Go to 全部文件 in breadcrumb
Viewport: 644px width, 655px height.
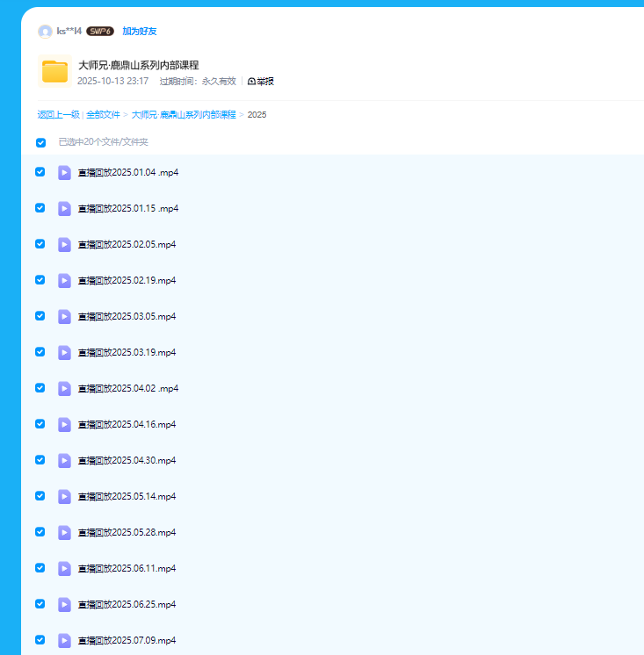[x=103, y=115]
